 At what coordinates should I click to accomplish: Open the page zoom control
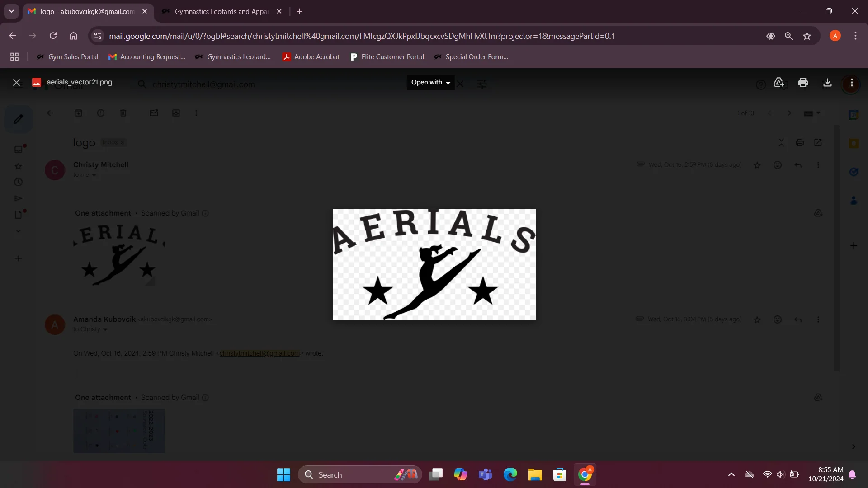(x=789, y=36)
